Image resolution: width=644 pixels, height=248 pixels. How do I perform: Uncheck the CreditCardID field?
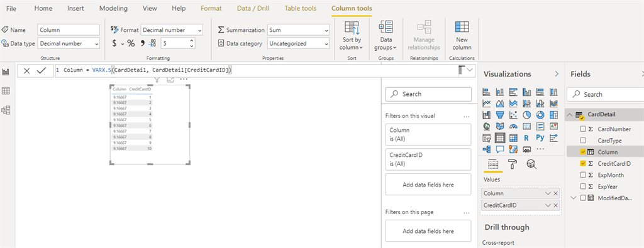(583, 164)
